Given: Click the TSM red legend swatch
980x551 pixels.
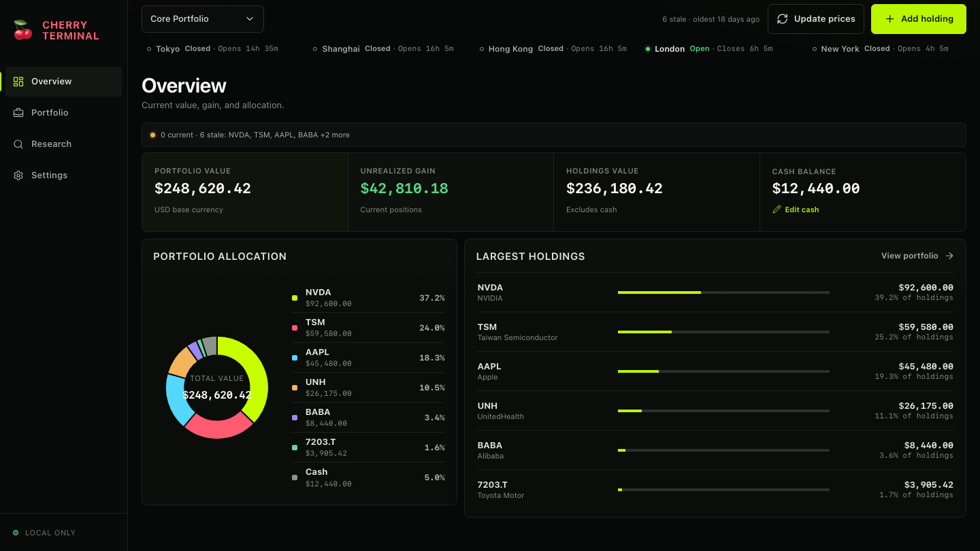Looking at the screenshot, I should pyautogui.click(x=295, y=328).
